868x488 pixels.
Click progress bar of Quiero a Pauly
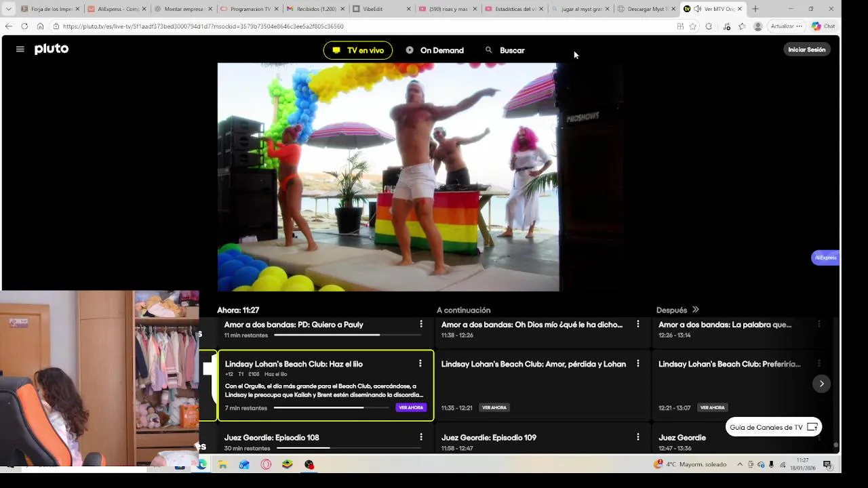pyautogui.click(x=348, y=335)
